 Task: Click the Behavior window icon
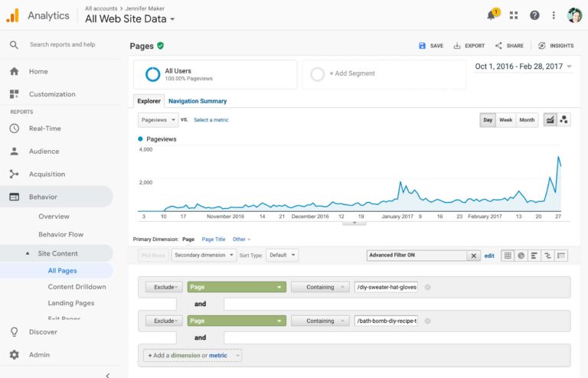[15, 197]
